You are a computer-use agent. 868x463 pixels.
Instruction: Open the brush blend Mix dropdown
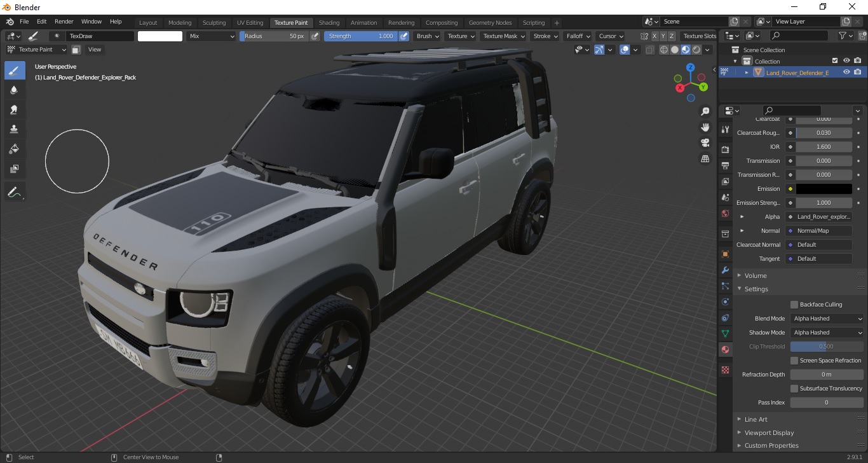point(212,36)
